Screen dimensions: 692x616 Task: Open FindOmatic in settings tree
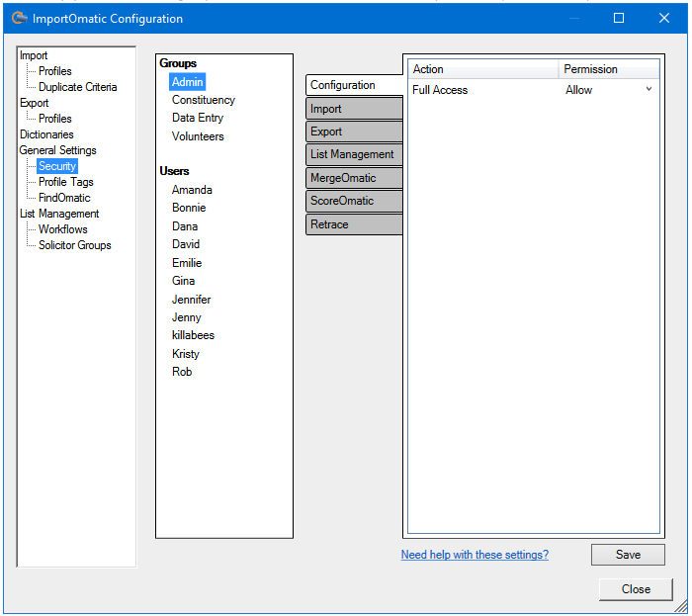pyautogui.click(x=64, y=198)
